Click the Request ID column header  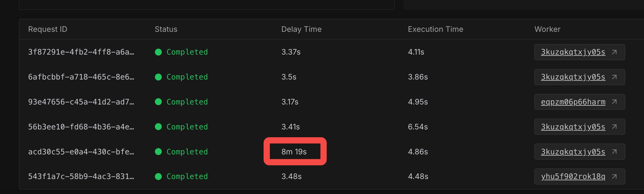47,29
